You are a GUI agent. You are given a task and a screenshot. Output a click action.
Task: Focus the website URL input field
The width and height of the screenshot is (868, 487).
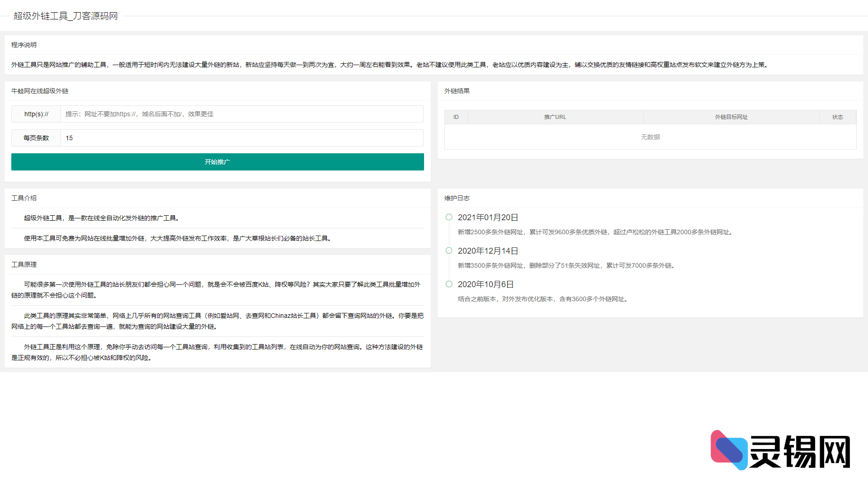click(242, 114)
